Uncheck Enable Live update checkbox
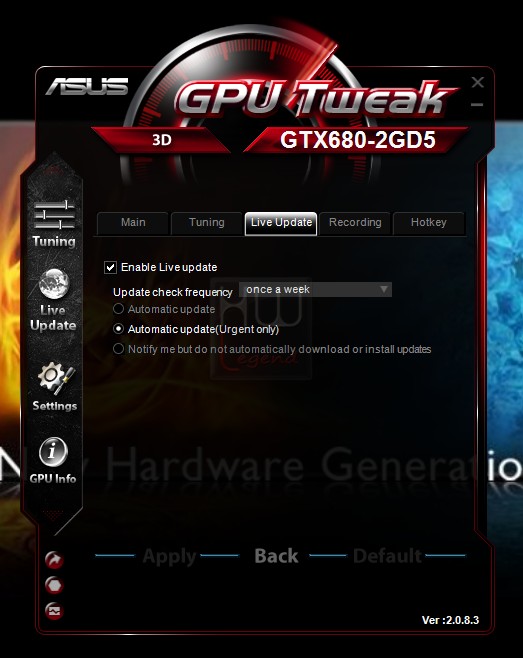 coord(110,267)
